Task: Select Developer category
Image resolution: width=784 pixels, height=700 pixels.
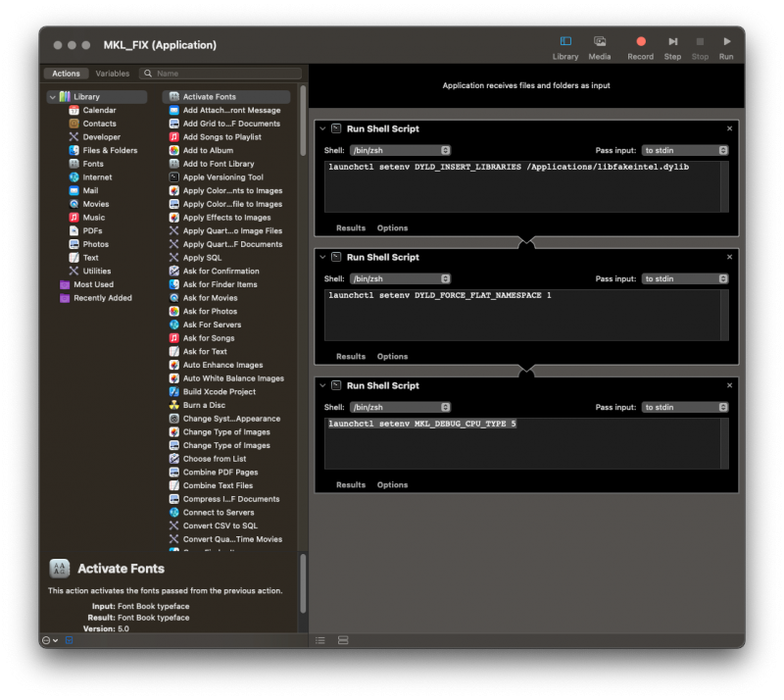Action: [101, 137]
